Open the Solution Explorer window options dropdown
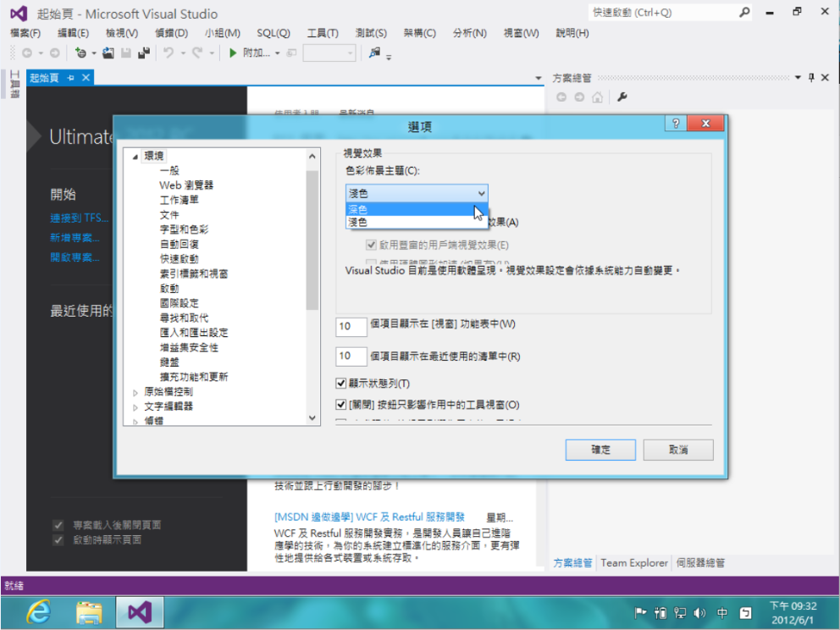840x630 pixels. [798, 78]
